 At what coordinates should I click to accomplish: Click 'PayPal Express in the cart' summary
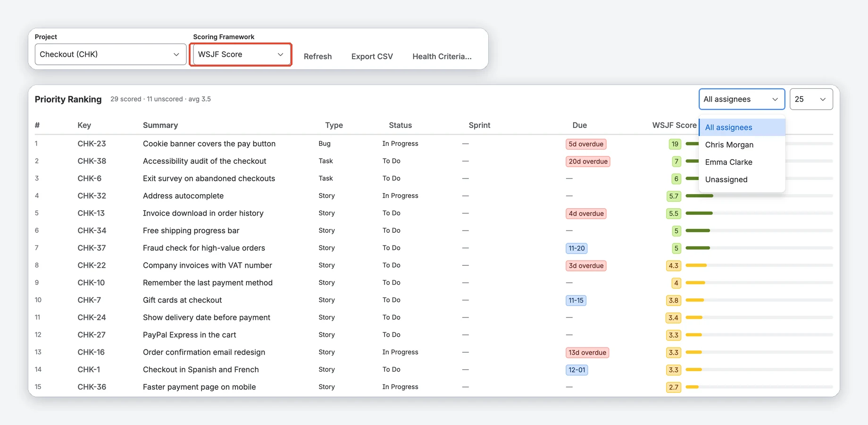pyautogui.click(x=189, y=335)
